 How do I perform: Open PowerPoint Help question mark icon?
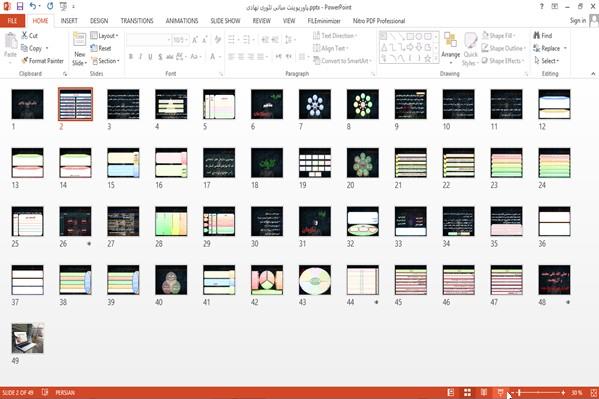click(541, 6)
